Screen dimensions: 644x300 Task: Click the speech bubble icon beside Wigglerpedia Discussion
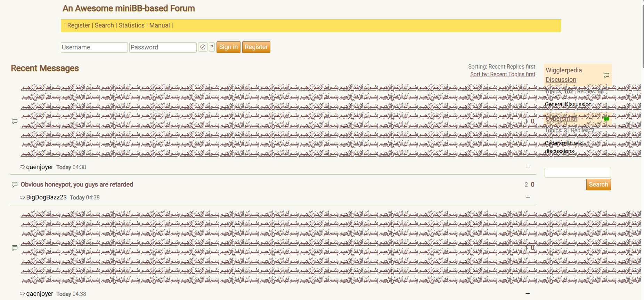tap(606, 75)
